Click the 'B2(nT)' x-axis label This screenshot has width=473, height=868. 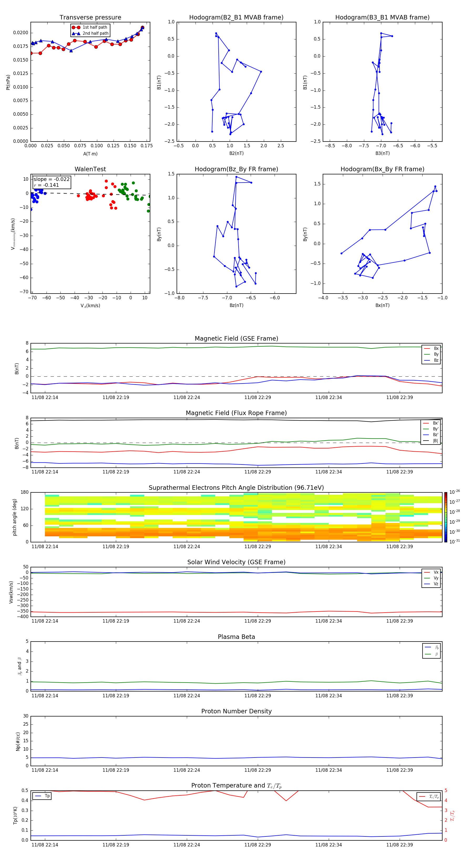[x=236, y=154]
